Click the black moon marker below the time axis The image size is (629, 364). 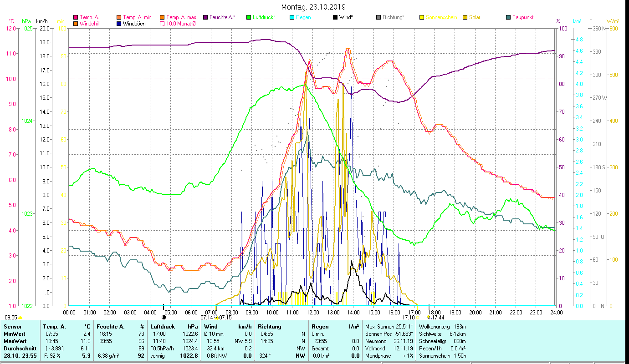(x=164, y=317)
